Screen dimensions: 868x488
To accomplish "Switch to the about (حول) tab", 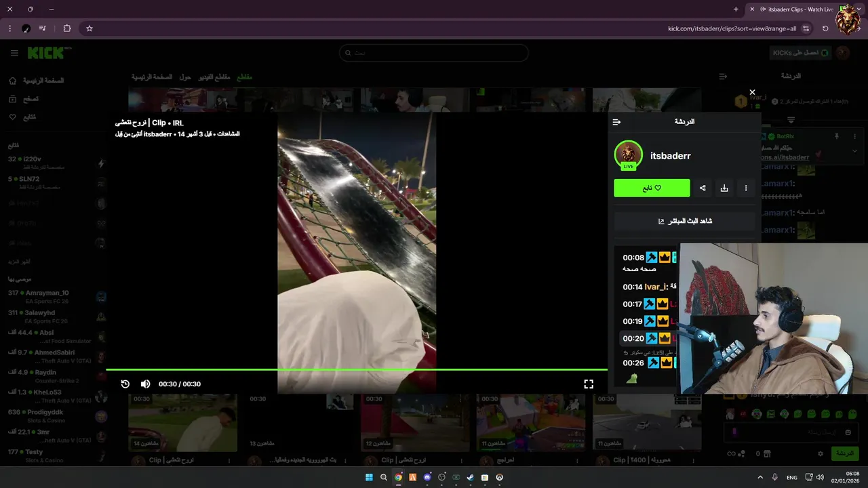I will point(185,77).
